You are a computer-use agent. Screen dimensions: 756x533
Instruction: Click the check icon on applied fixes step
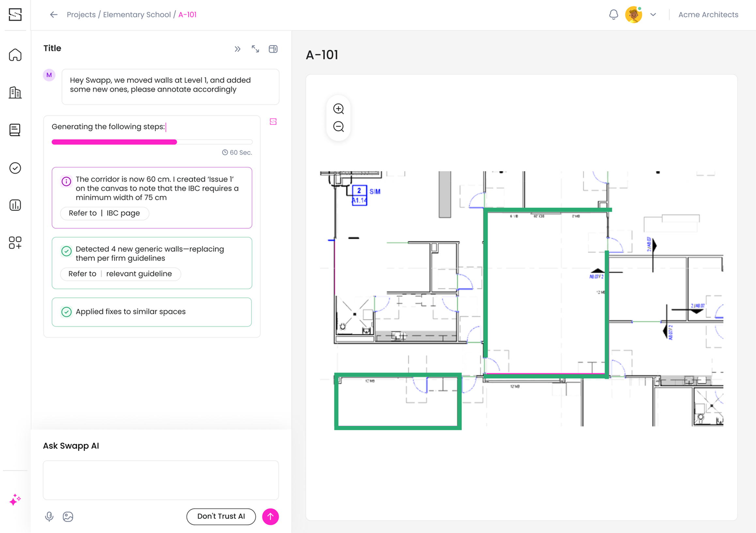[66, 312]
